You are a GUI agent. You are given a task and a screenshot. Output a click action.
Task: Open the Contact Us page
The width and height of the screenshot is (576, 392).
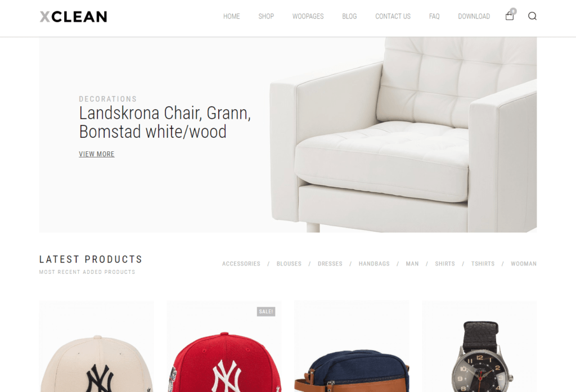(x=393, y=16)
